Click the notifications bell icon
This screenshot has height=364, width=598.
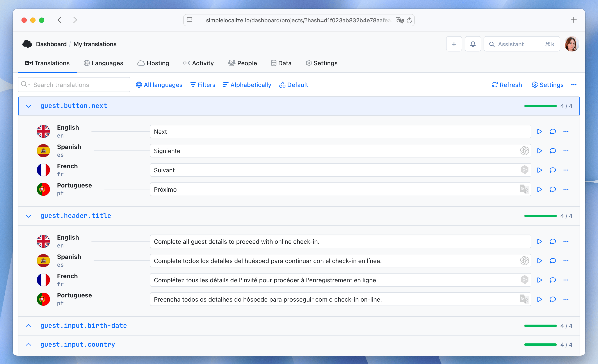tap(473, 44)
